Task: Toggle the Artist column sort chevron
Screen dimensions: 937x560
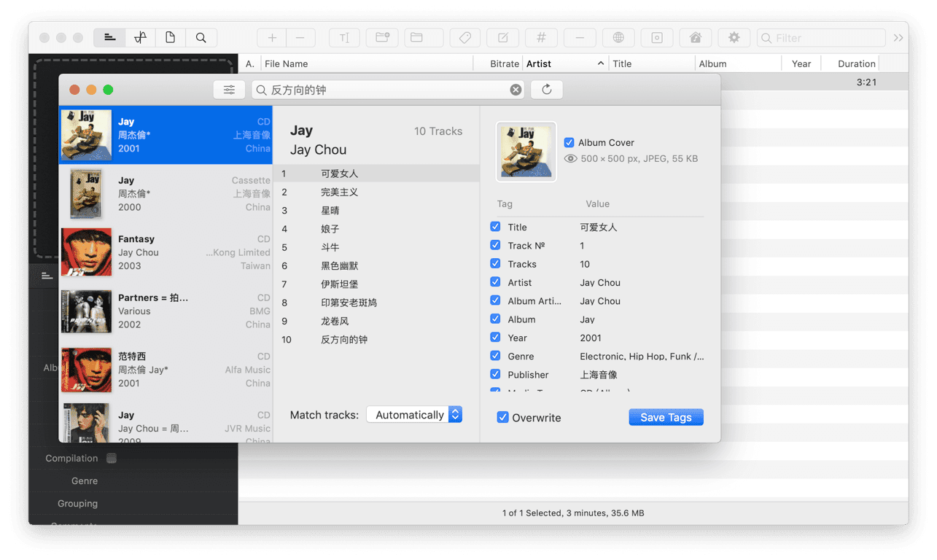Action: click(x=602, y=63)
